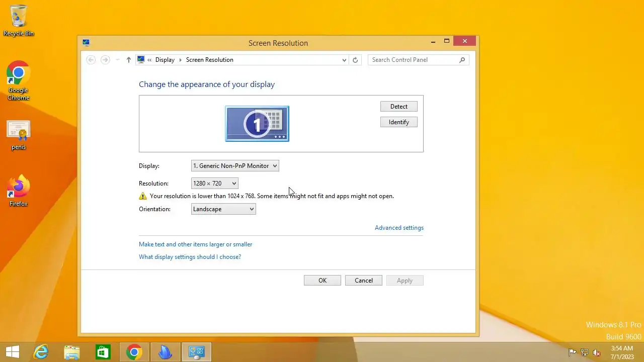Open What display settings should I choose
The image size is (644, 362).
pyautogui.click(x=190, y=257)
